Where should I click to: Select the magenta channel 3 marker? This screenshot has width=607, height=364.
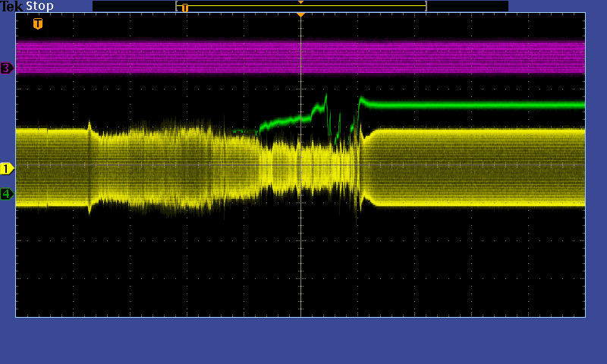point(7,68)
